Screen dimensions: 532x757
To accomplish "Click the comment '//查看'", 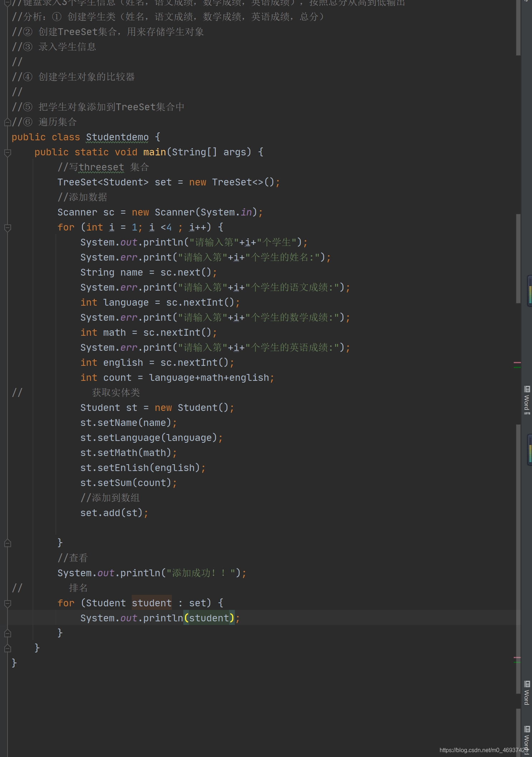I will [73, 558].
